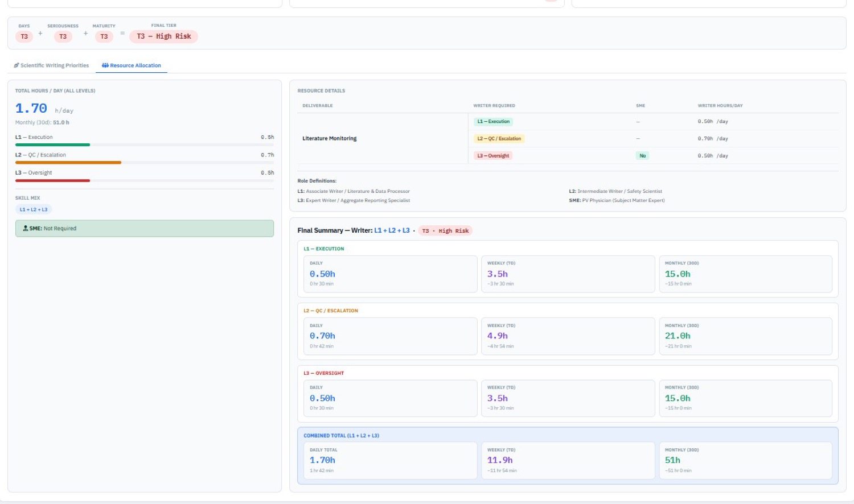Click blue 'L1 + L2 + L3' in Final Summary heading
This screenshot has width=854, height=504.
[x=392, y=230]
